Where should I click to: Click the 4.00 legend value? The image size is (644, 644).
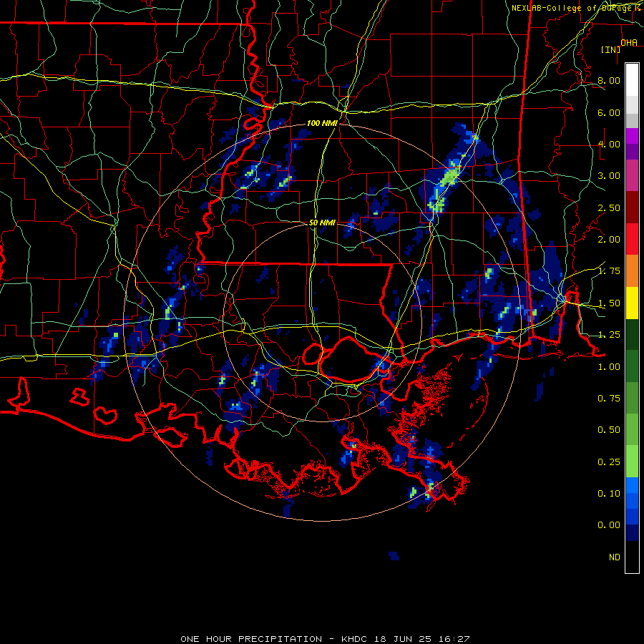[609, 144]
